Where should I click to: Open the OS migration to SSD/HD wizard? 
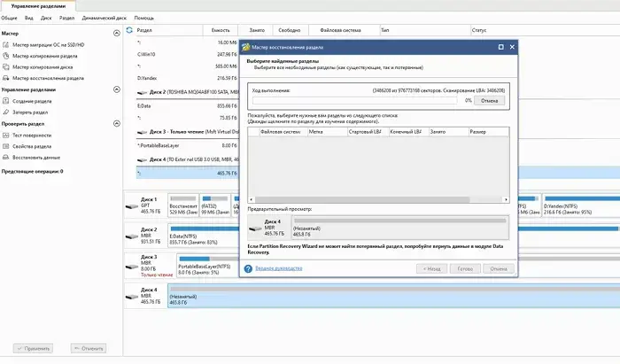[x=44, y=44]
